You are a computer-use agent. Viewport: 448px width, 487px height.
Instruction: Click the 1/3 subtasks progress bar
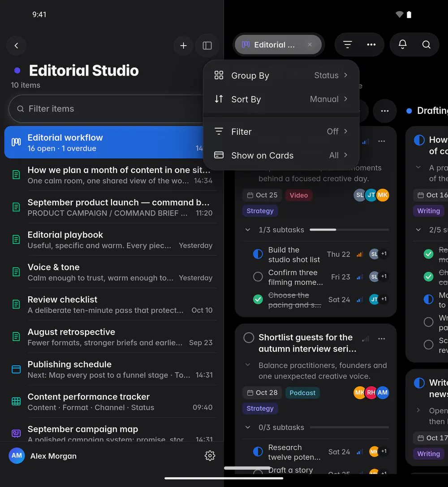349,230
